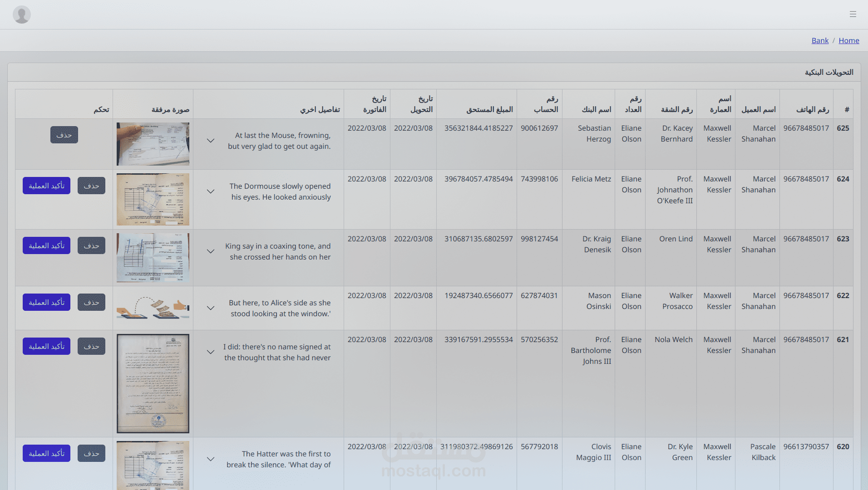The image size is (868, 490).
Task: Click apartment cell Oren Lind
Action: pos(676,239)
